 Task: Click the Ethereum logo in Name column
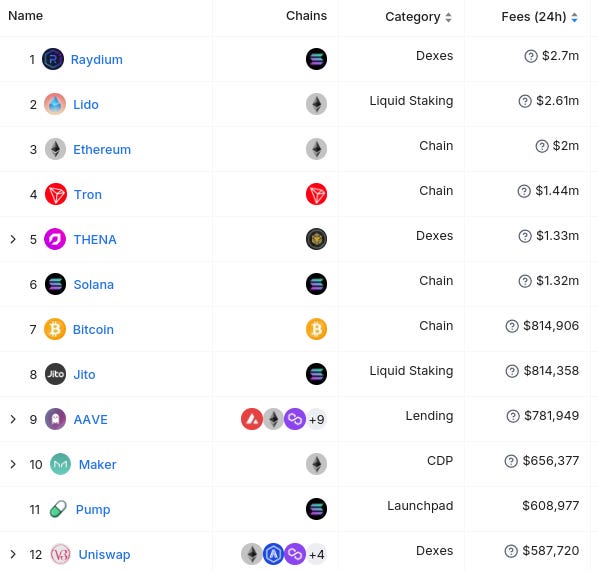56,149
